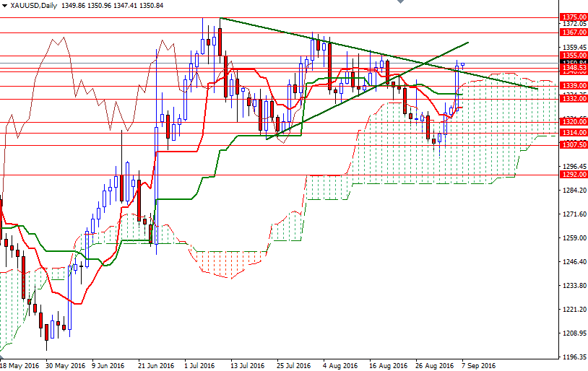
Task: Click the 1246.40 price axis value
Action: coord(574,261)
